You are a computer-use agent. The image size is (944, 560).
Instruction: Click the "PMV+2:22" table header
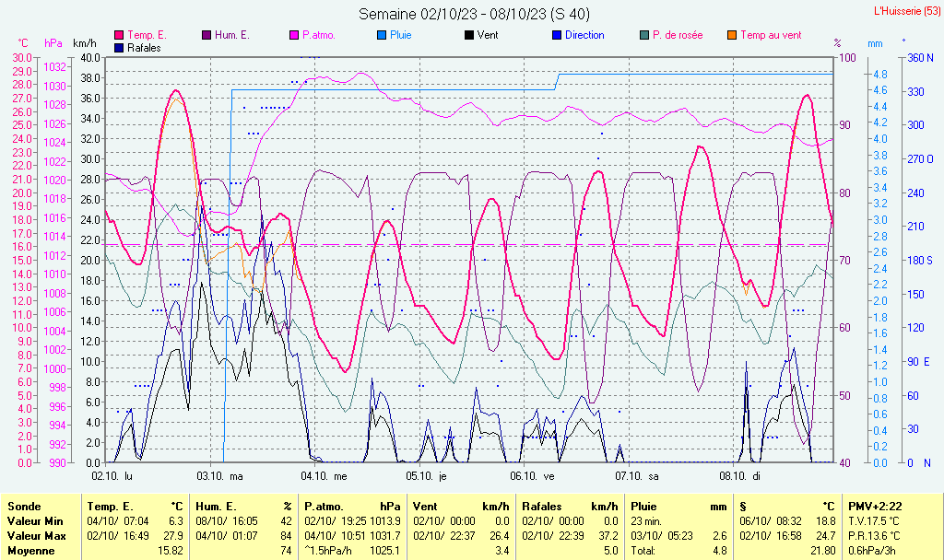click(x=875, y=507)
